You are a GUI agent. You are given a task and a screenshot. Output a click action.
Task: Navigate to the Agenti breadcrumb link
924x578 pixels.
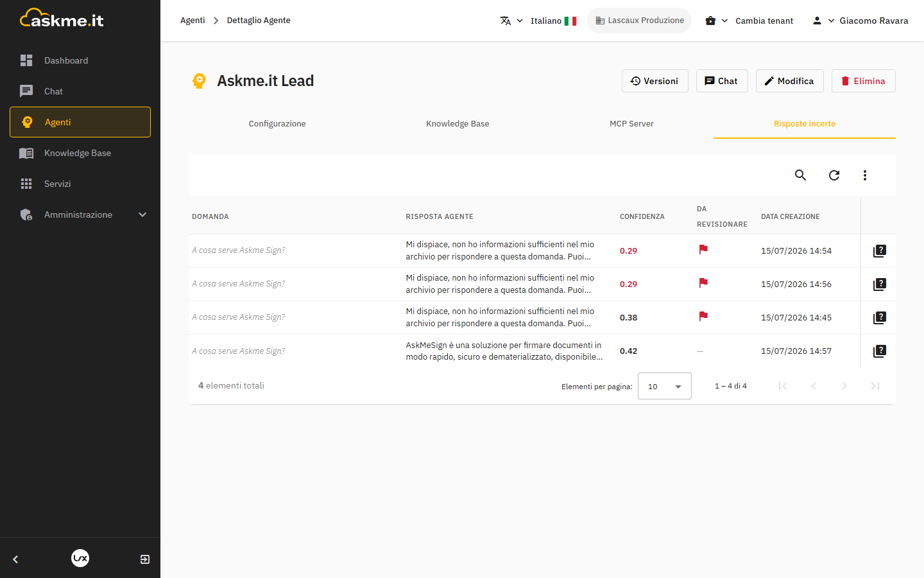(193, 21)
